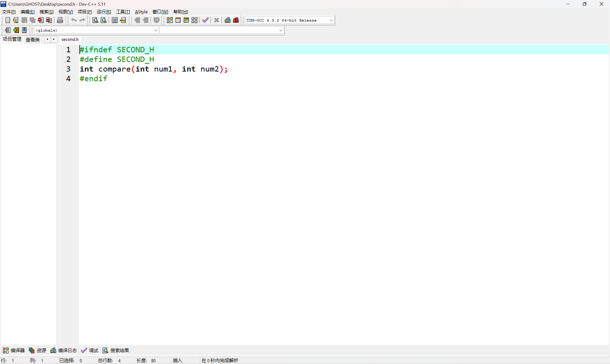Open the 搜索结果 panel button
The image size is (610, 364).
click(116, 350)
